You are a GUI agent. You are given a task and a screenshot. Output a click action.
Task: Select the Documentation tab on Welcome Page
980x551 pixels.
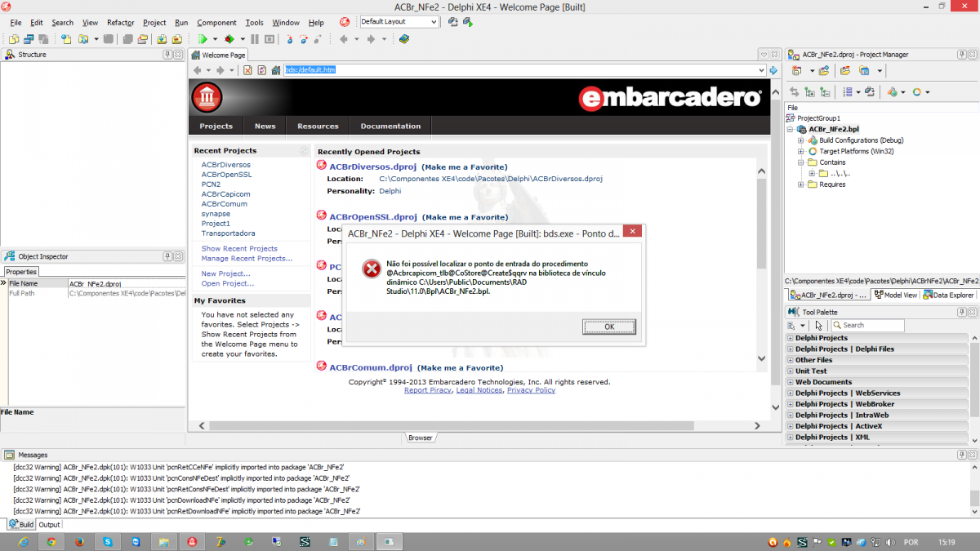point(390,126)
